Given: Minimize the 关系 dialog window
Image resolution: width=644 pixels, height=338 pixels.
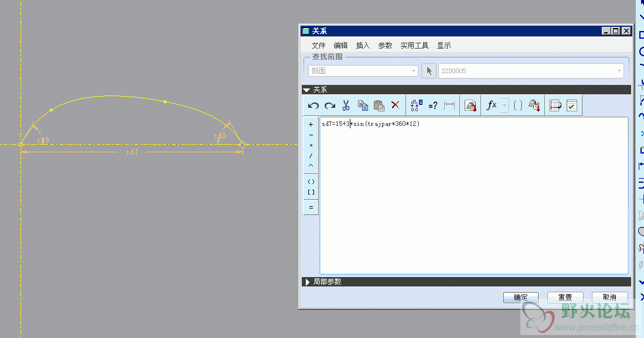Looking at the screenshot, I should click(606, 31).
